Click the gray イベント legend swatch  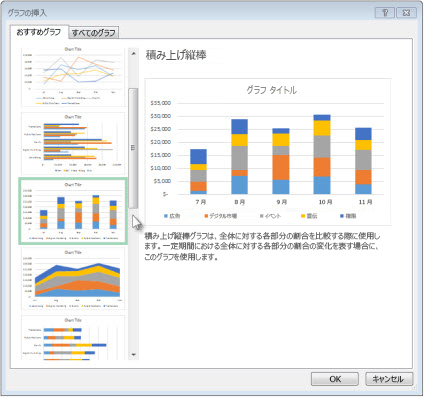(262, 216)
